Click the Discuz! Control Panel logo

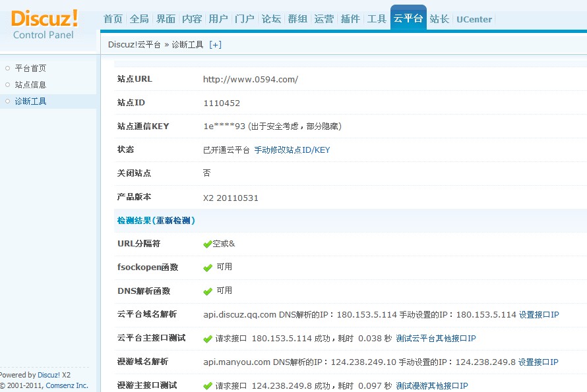click(x=45, y=24)
